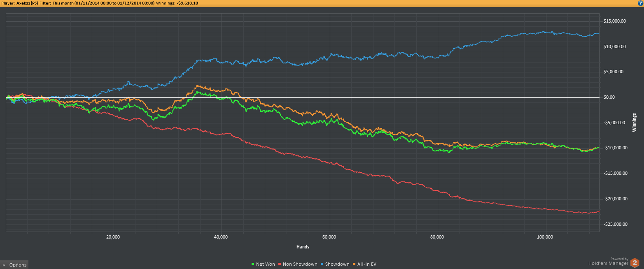644x269 pixels.
Task: Click the -$5,000.00 axis label
Action: 614,123
